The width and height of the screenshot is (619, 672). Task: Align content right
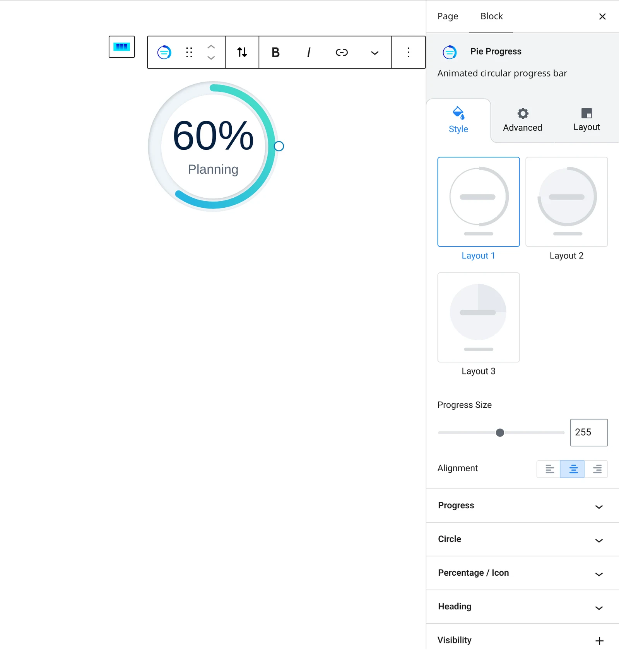(597, 469)
